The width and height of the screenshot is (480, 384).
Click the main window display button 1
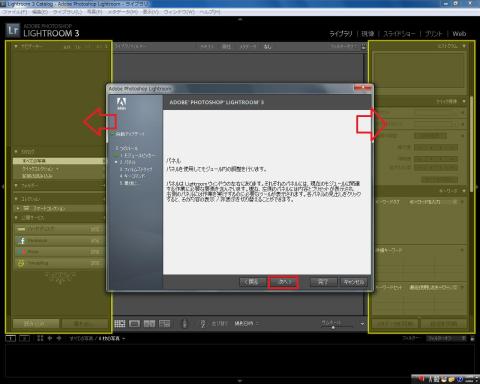tap(11, 338)
